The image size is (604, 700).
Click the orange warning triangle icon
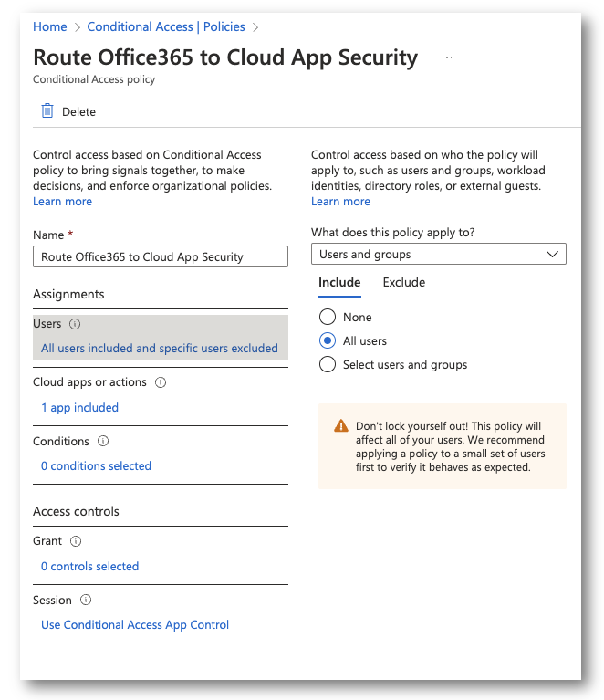pos(341,426)
